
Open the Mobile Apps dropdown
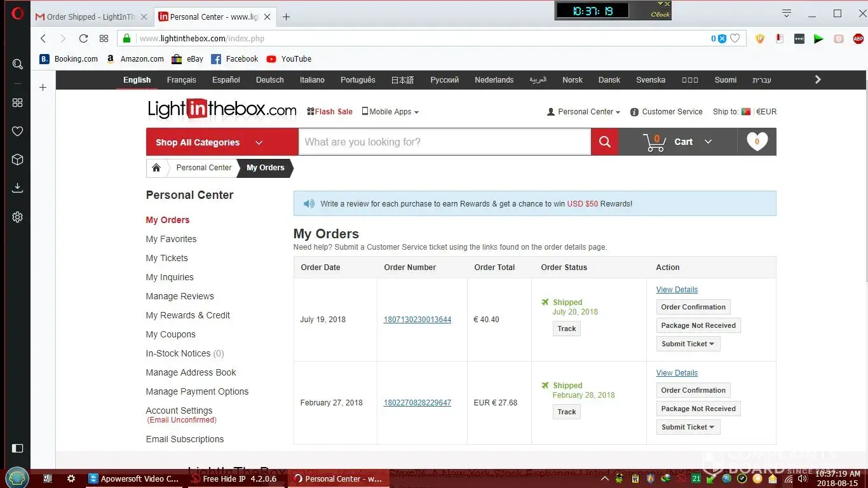pos(390,112)
